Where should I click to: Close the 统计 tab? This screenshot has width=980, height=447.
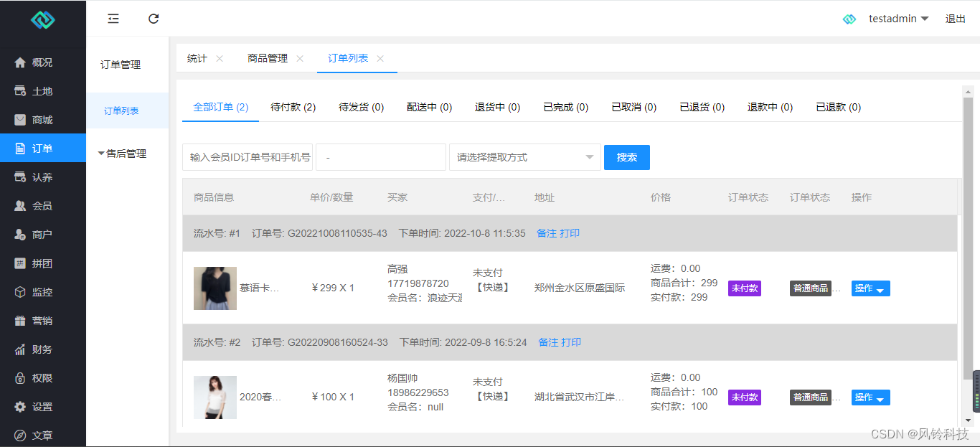[220, 59]
